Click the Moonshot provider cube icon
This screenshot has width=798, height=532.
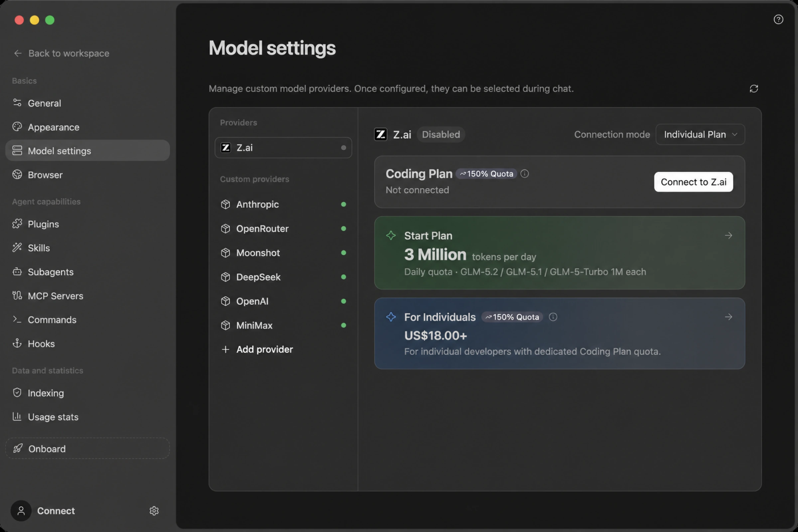click(226, 253)
